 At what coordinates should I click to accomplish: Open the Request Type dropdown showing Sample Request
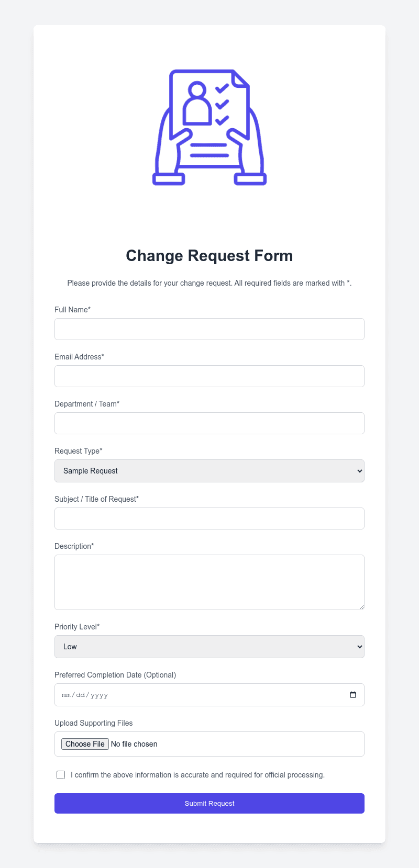click(210, 470)
